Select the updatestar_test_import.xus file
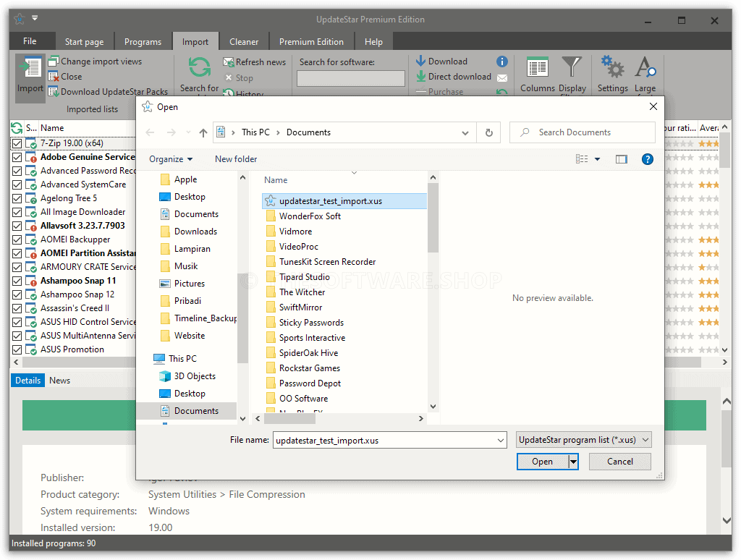The image size is (741, 560). tap(344, 201)
